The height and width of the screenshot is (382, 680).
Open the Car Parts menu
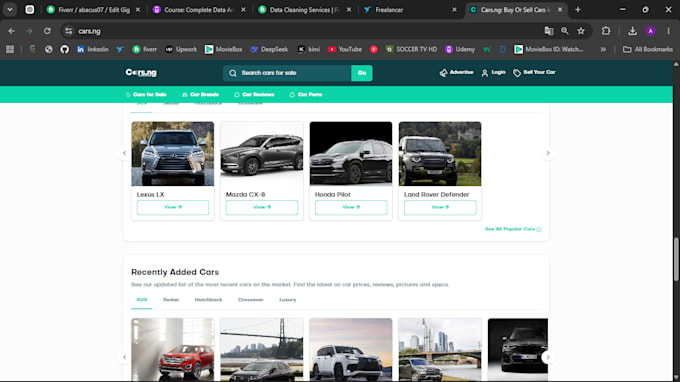coord(306,95)
